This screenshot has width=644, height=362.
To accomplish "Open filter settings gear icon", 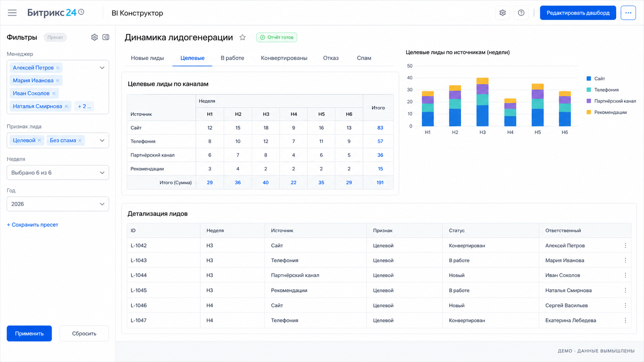I will (x=94, y=37).
